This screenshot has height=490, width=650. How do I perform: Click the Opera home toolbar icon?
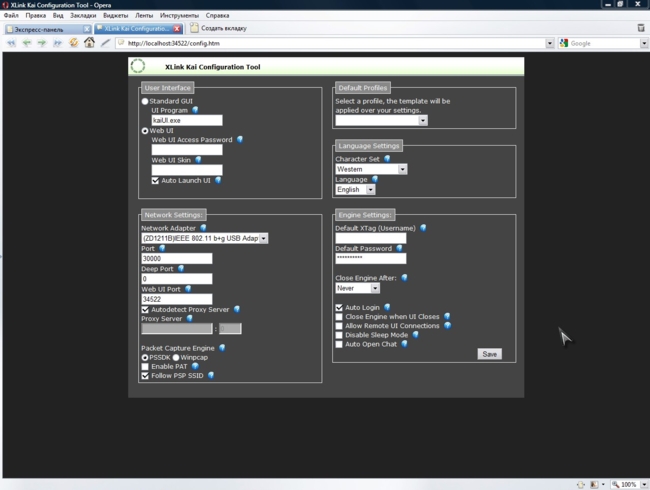coord(89,42)
